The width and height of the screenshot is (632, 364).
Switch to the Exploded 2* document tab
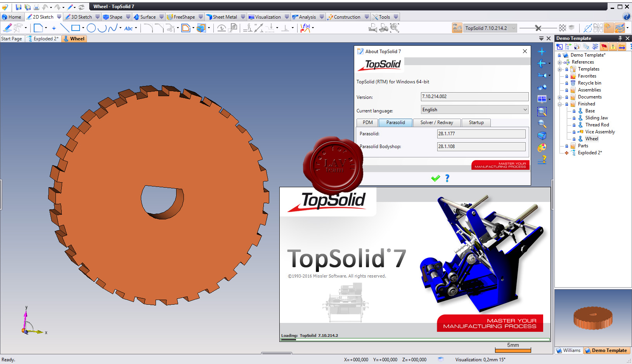click(x=43, y=39)
